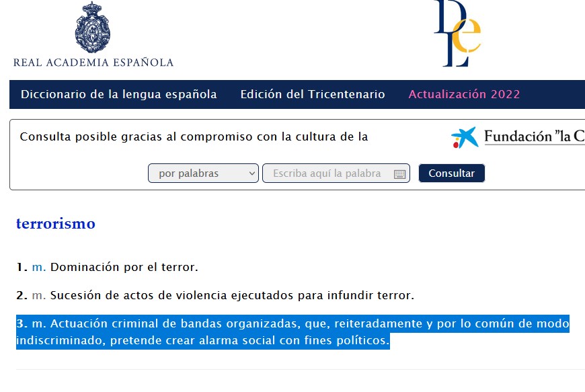
Task: Click the 'REAL ACADEMIA ESPAÑOLA' title text
Action: click(93, 63)
